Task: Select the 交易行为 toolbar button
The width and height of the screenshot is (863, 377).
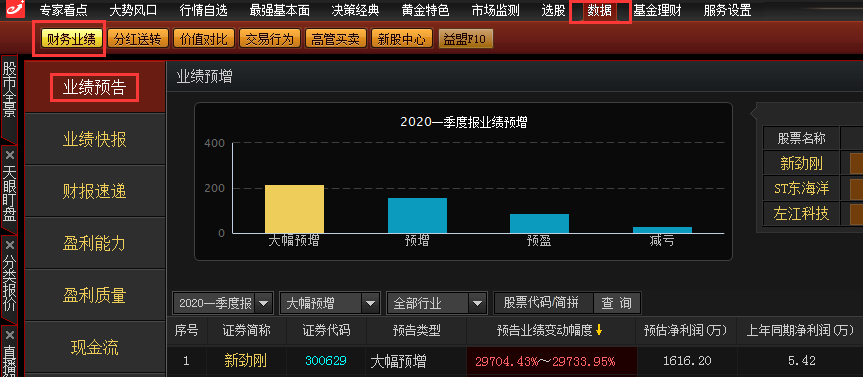Action: (x=270, y=39)
